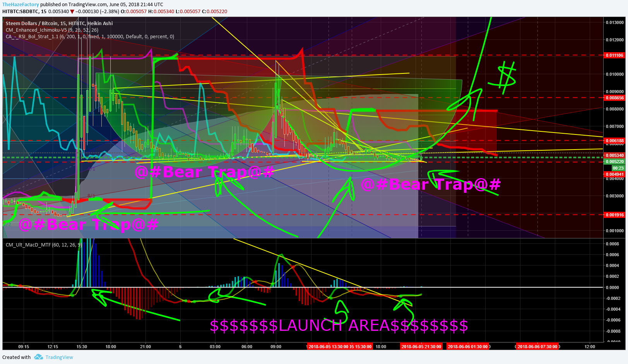Click the C:0.005220 close value
Screen dimensions: 628x364
pos(215,12)
